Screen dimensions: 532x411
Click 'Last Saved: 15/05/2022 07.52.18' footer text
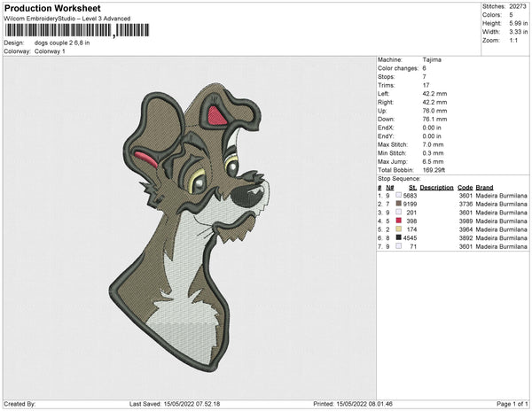175,404
